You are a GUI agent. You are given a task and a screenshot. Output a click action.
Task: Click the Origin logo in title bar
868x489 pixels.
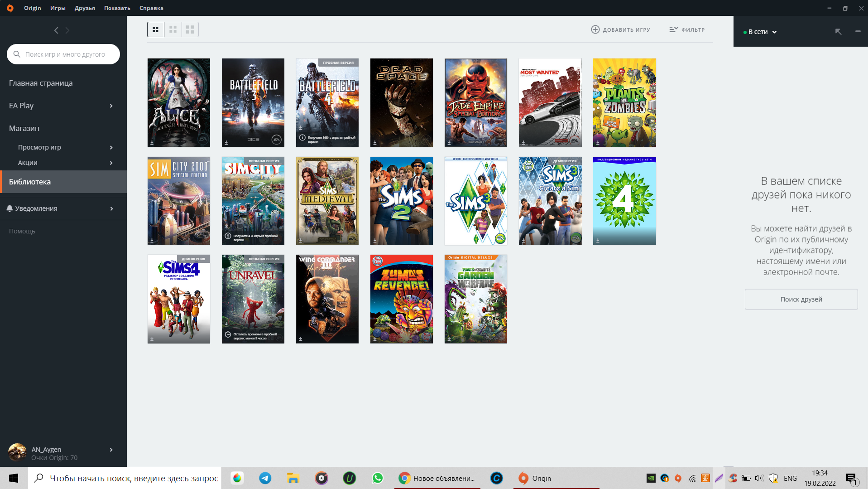(10, 8)
